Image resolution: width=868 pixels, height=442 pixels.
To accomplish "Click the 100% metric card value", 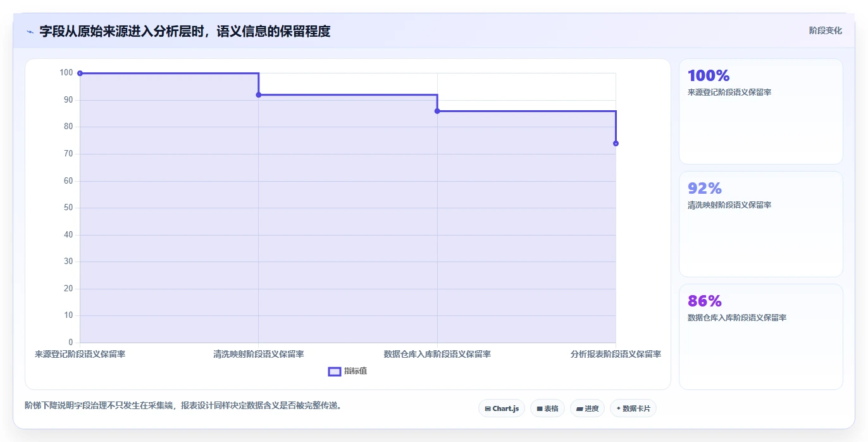I will tap(709, 75).
